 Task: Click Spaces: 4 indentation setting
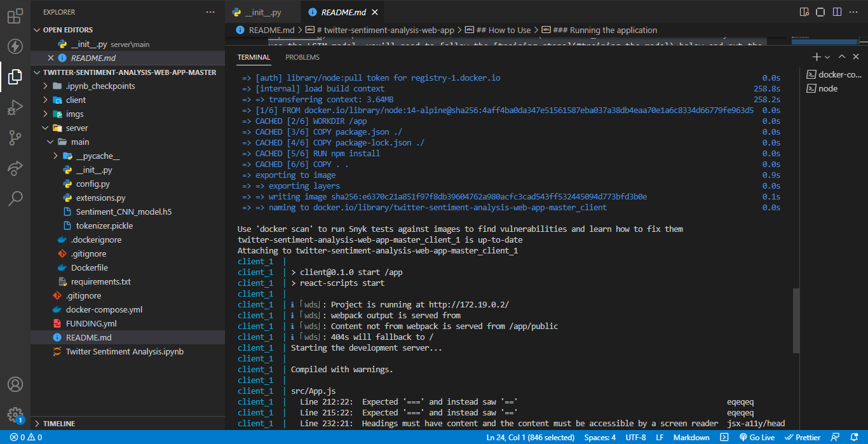[x=600, y=437]
